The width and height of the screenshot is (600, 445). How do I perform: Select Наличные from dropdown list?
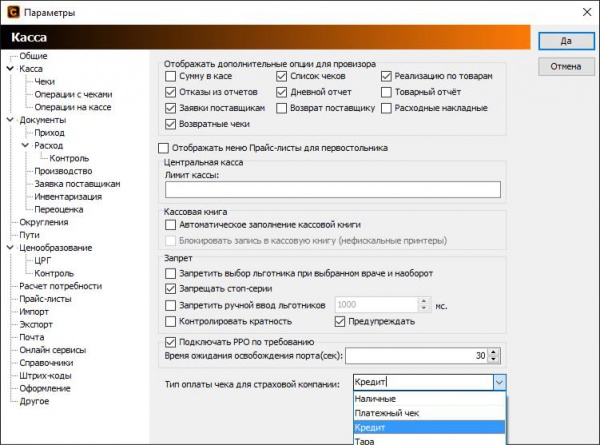coord(378,399)
